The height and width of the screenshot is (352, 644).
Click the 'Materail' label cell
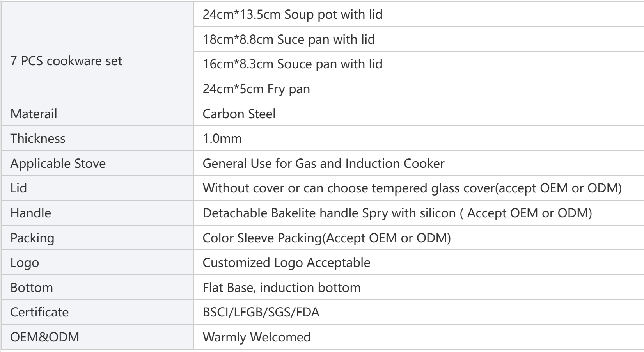[98, 114]
